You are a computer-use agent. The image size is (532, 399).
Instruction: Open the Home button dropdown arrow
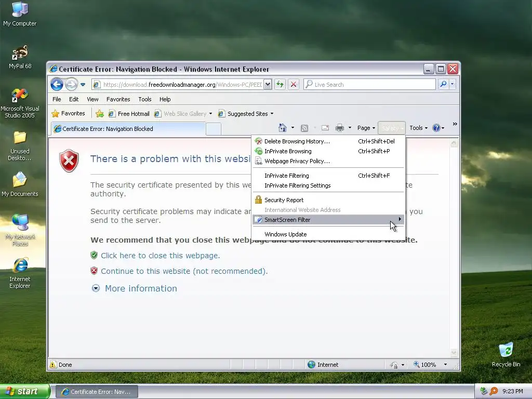pyautogui.click(x=292, y=128)
